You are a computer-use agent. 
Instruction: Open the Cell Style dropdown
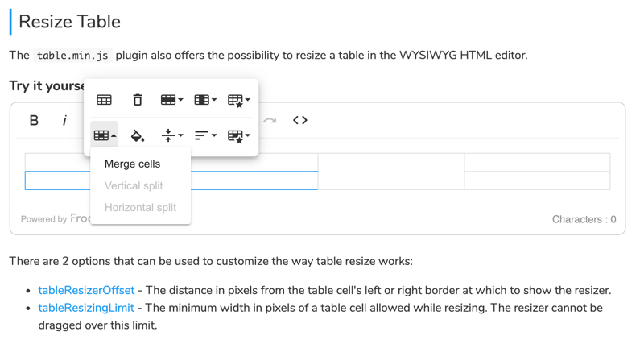click(238, 135)
